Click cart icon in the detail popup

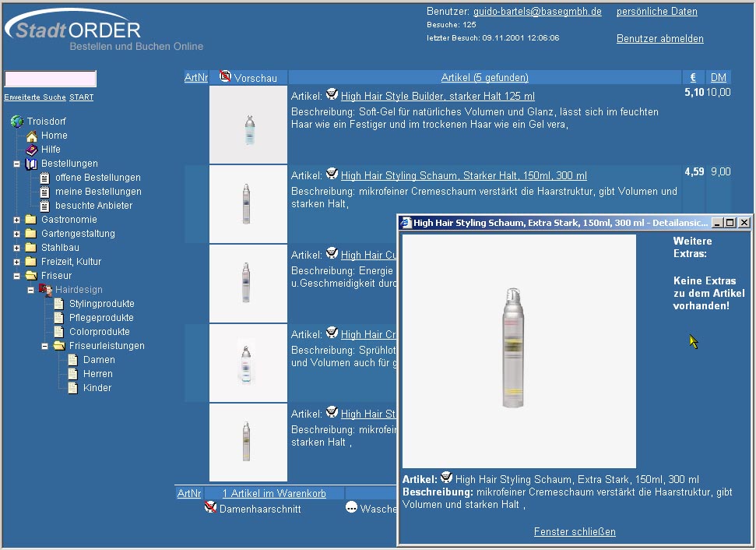(446, 478)
